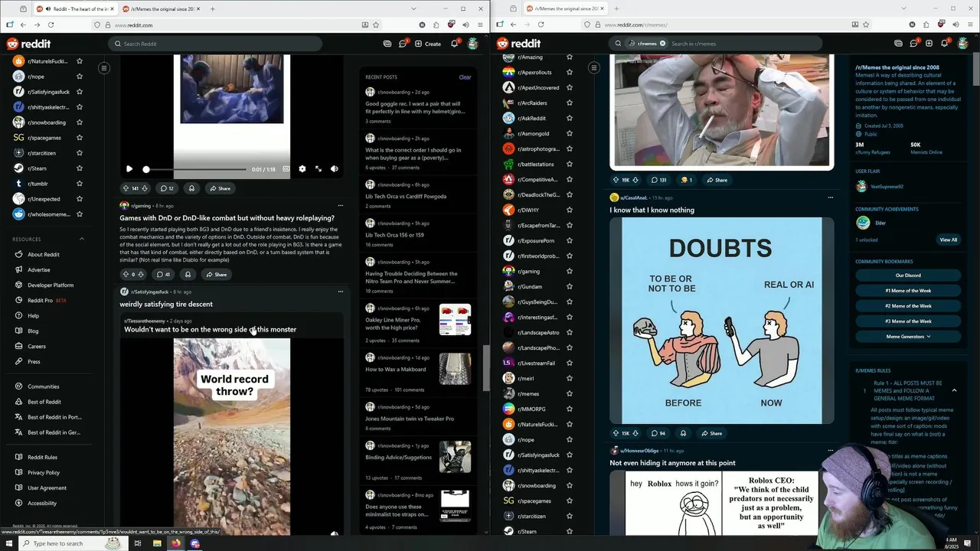Open new tab in right browser
Screen dimensions: 980x551
616,9
